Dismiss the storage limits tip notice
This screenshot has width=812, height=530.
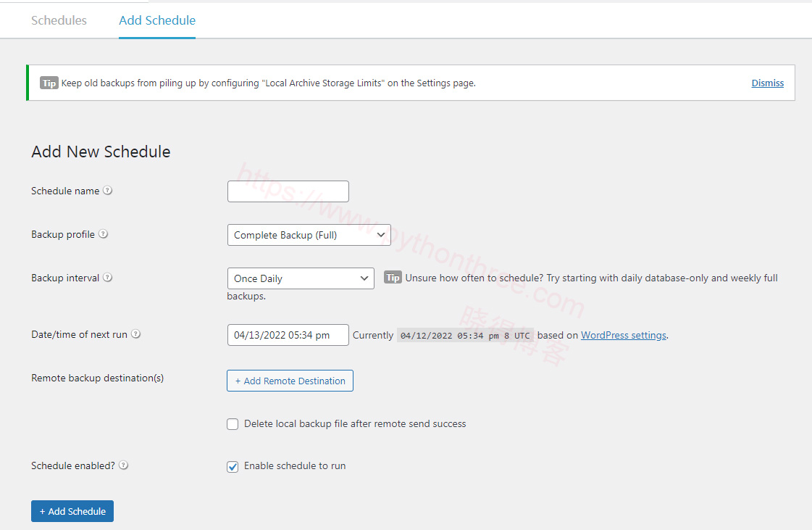tap(767, 83)
